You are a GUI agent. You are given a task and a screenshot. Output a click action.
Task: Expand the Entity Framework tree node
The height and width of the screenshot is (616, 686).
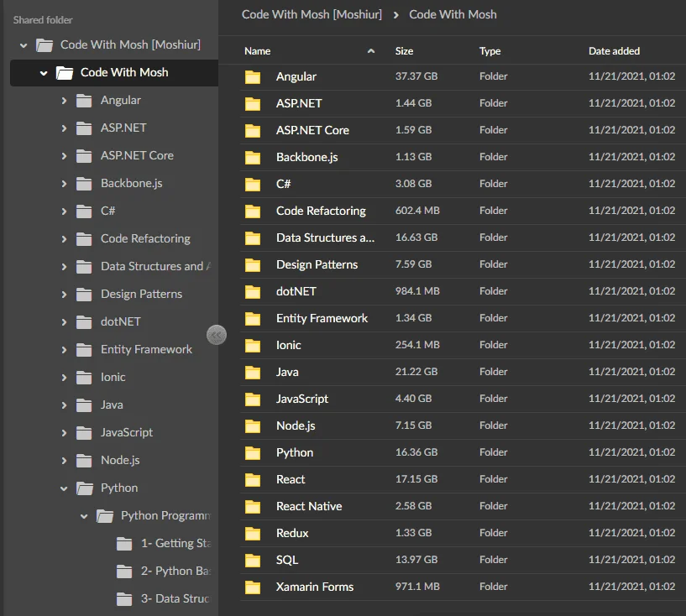coord(64,350)
